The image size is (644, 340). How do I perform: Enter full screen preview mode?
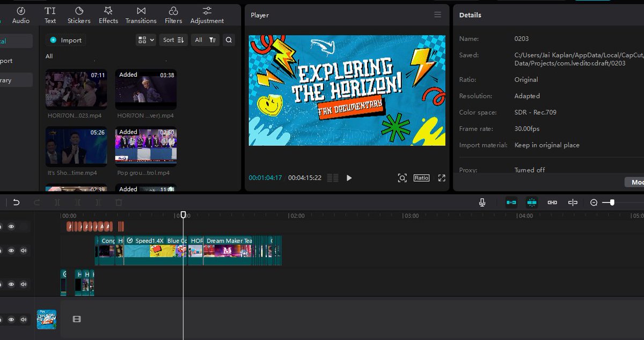[x=442, y=178]
